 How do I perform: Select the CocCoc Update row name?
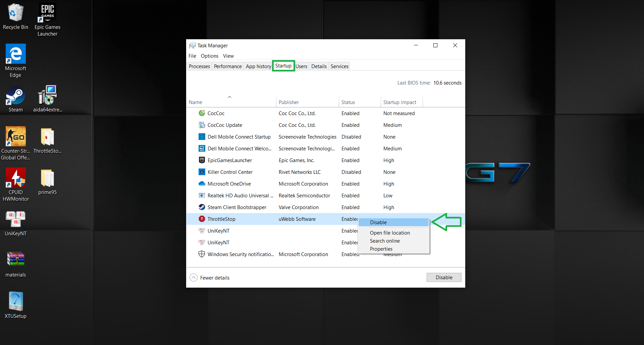[x=225, y=125]
